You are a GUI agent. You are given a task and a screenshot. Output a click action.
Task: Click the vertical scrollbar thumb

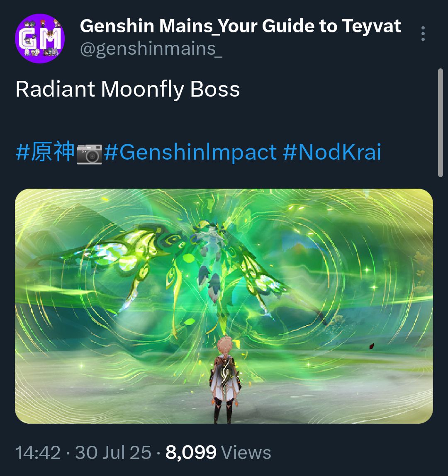[x=440, y=123]
